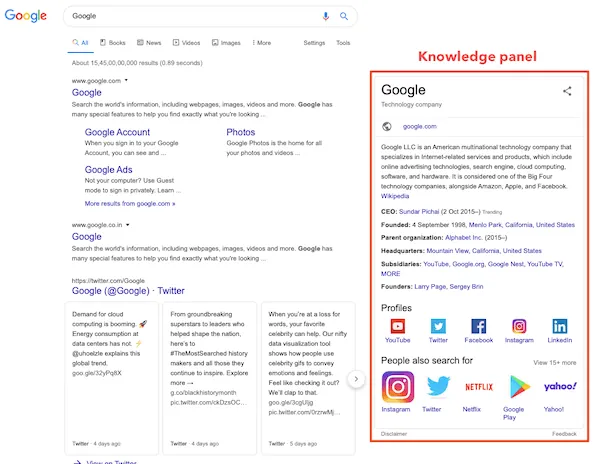Switch to the Videos tab
Image resolution: width=594 pixels, height=464 pixels.
(186, 43)
